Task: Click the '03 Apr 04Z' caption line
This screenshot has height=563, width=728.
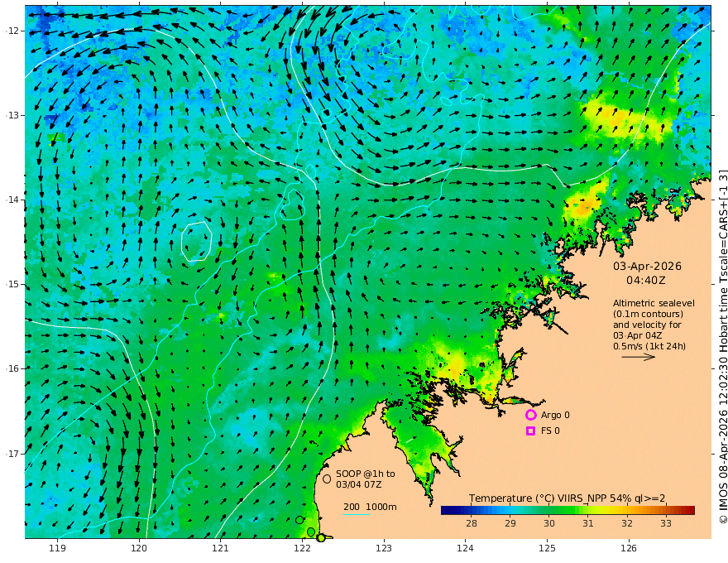Action: click(638, 335)
